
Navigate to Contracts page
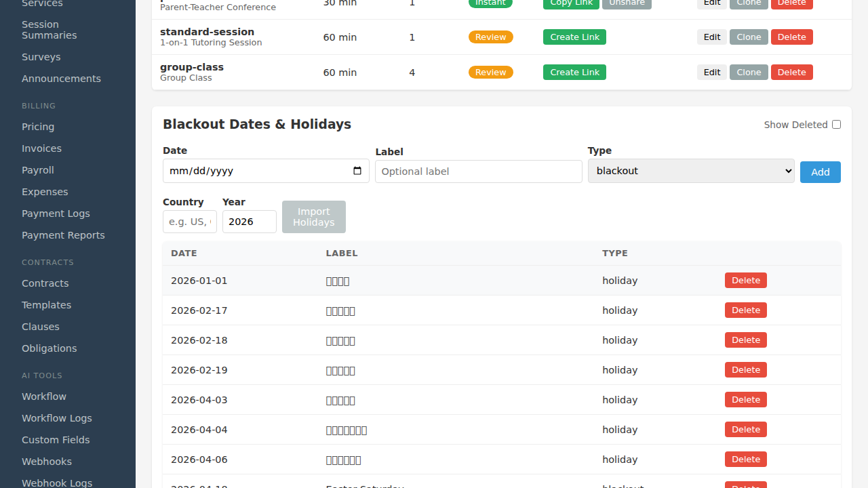[x=45, y=283]
